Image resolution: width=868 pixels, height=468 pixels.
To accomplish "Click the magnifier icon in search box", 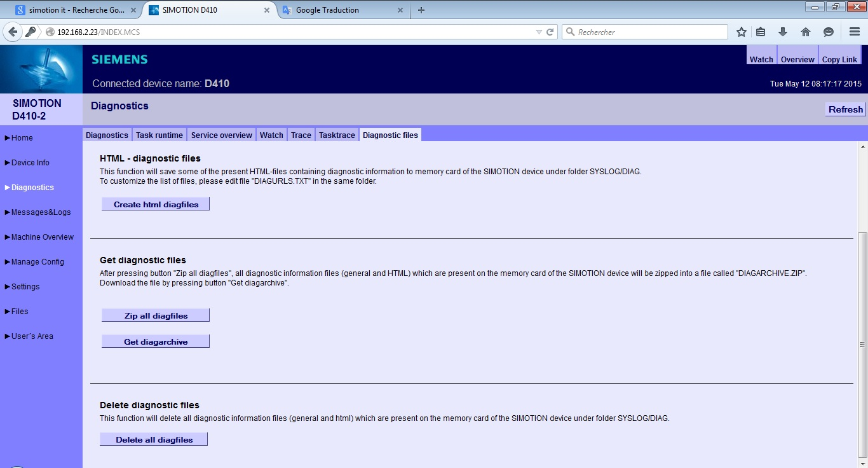I will click(570, 32).
